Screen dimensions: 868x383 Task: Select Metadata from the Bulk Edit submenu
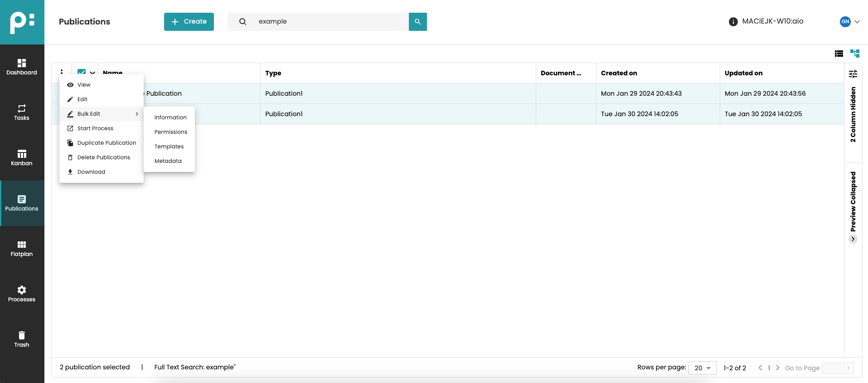tap(168, 161)
